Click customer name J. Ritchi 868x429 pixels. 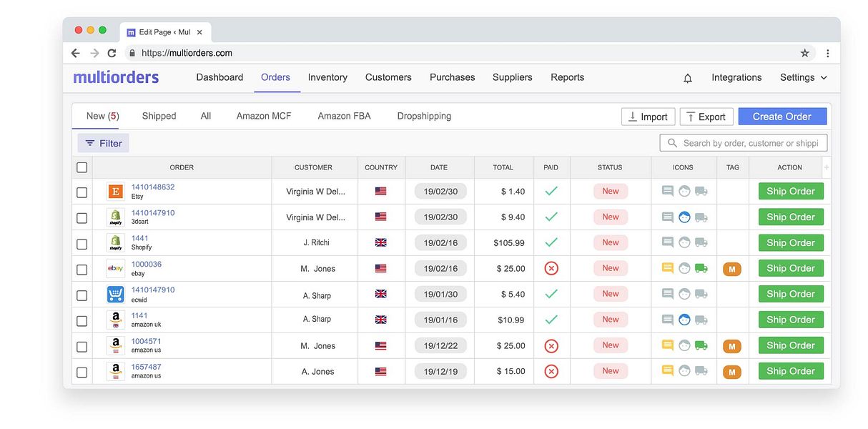316,243
